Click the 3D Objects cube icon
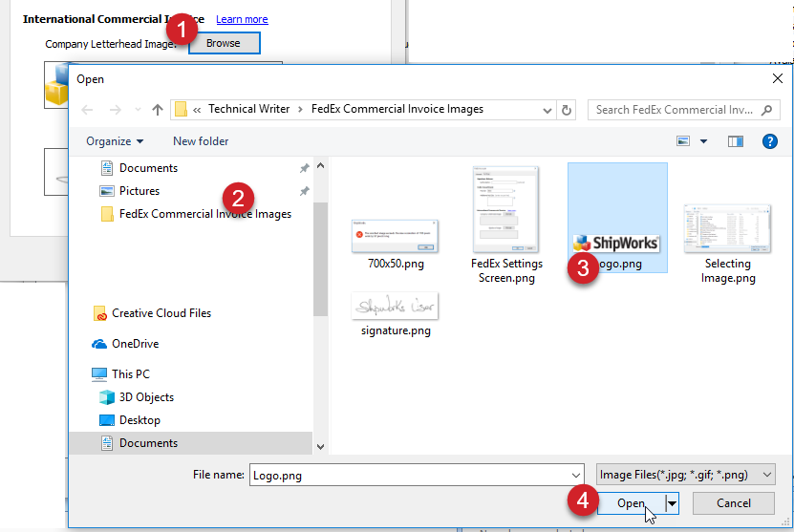The height and width of the screenshot is (532, 794). click(x=107, y=397)
